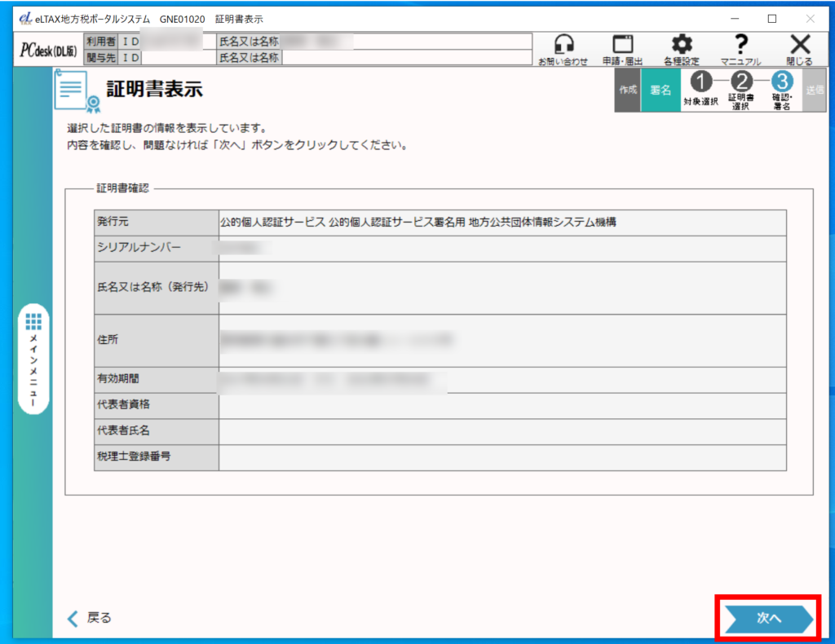Click the 発行元 value row
Viewport: 835px width, 644px height.
[x=501, y=222]
